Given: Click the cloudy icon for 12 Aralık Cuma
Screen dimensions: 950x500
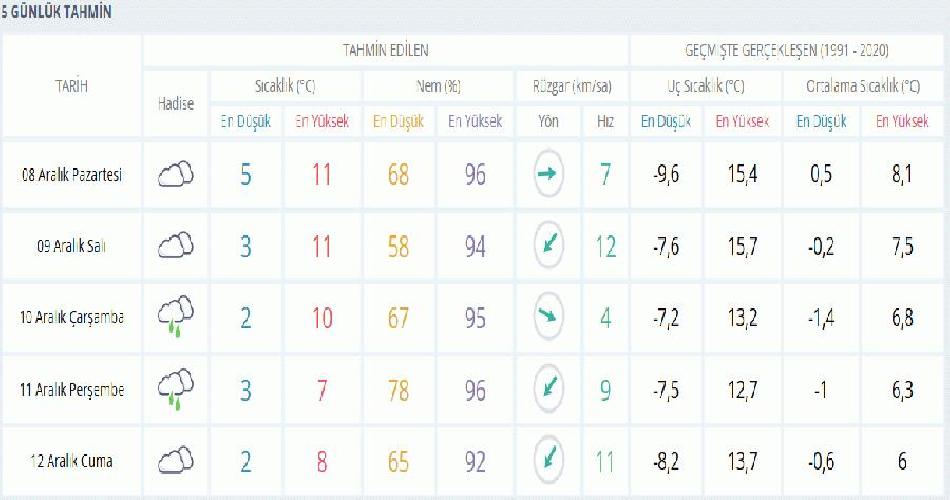Looking at the screenshot, I should (x=175, y=461).
